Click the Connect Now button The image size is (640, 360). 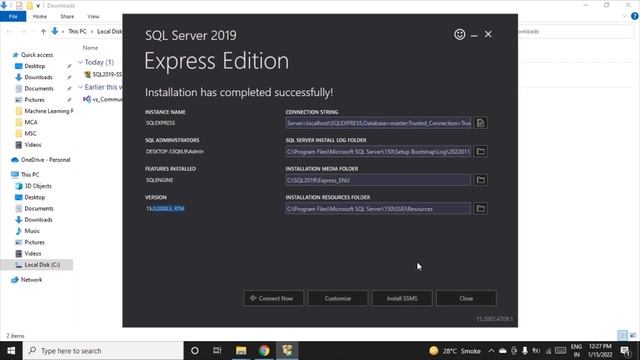tap(273, 298)
